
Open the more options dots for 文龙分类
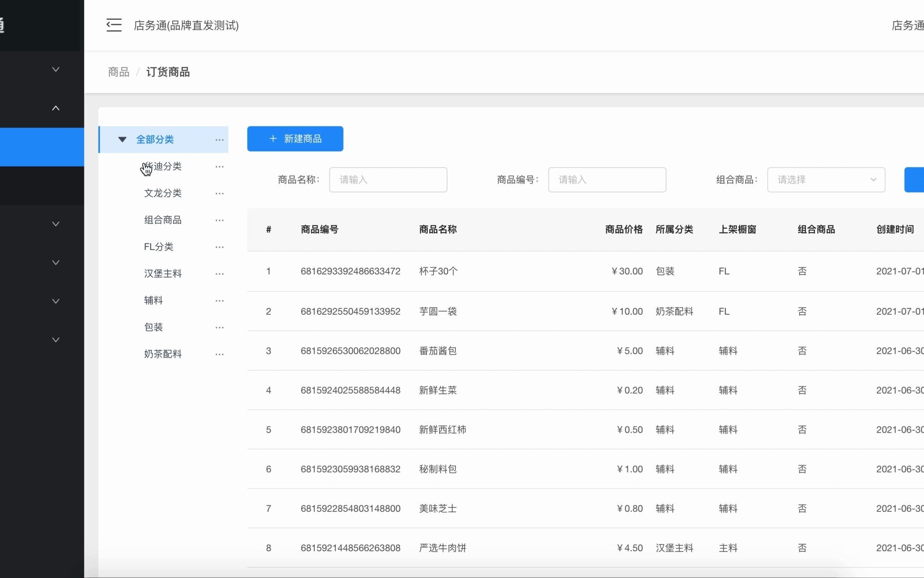point(219,193)
